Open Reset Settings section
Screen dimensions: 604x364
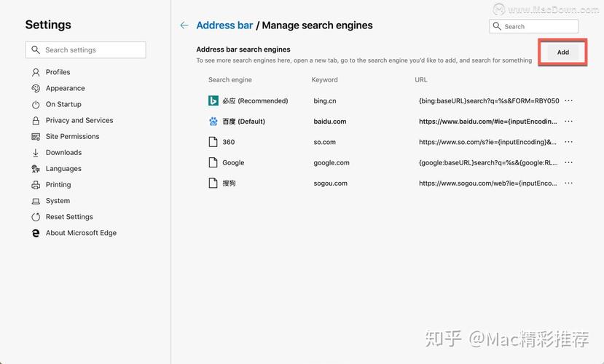[69, 217]
